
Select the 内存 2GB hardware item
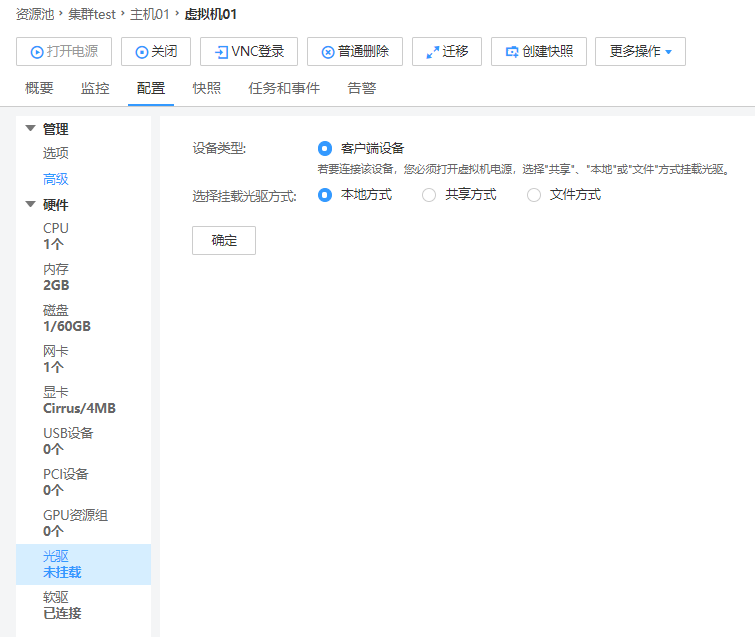point(83,277)
